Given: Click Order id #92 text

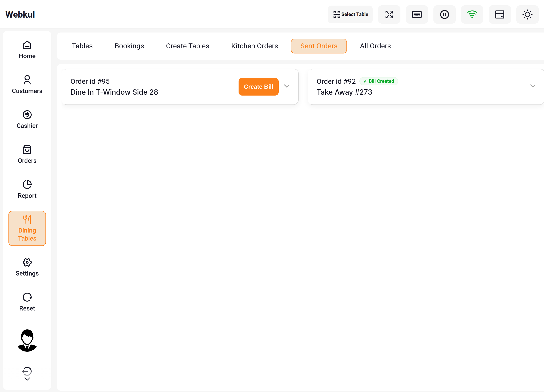Looking at the screenshot, I should pos(336,82).
